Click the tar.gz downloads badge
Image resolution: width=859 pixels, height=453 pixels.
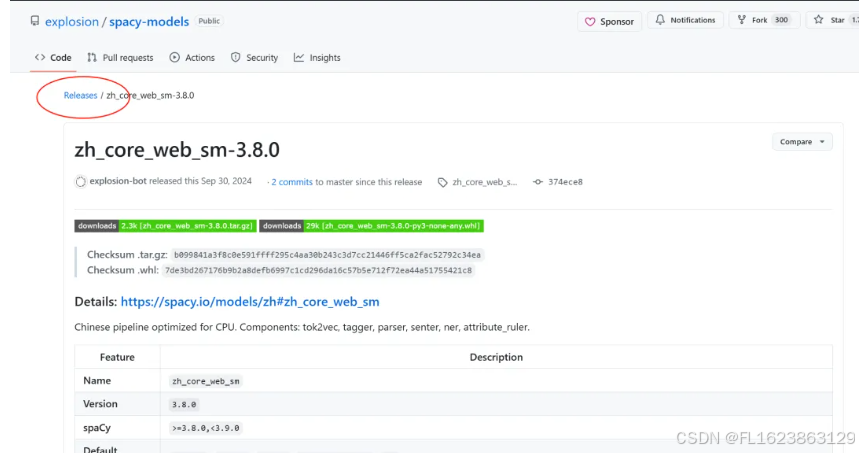165,226
